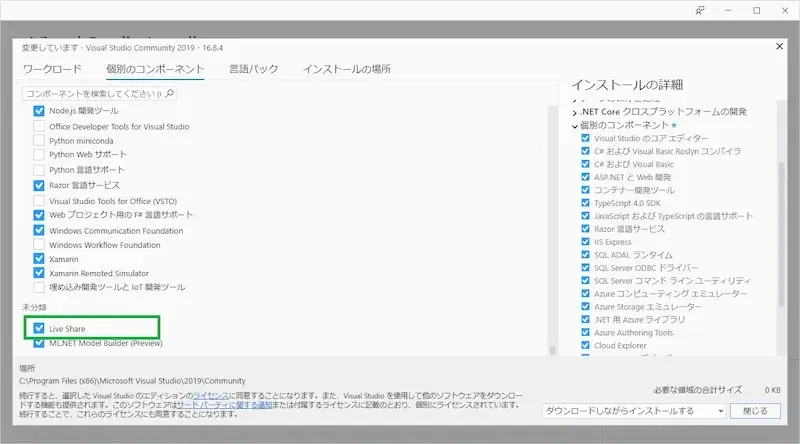This screenshot has width=800, height=444.
Task: Uncheck .NET 用 Azure ライブラリ
Action: [585, 319]
